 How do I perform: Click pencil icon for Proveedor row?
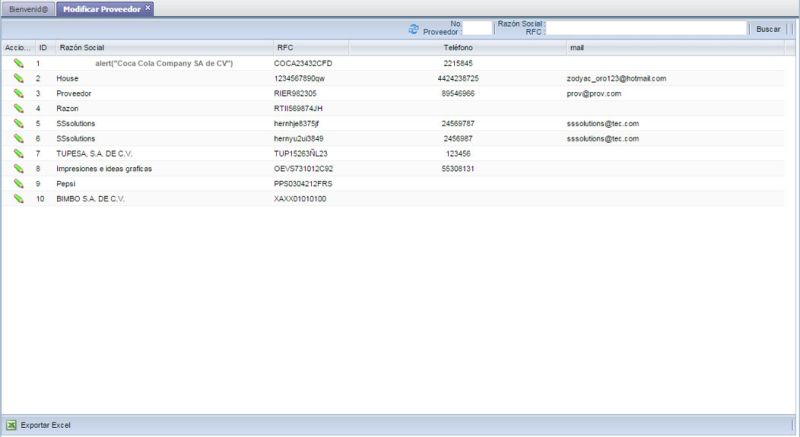18,93
